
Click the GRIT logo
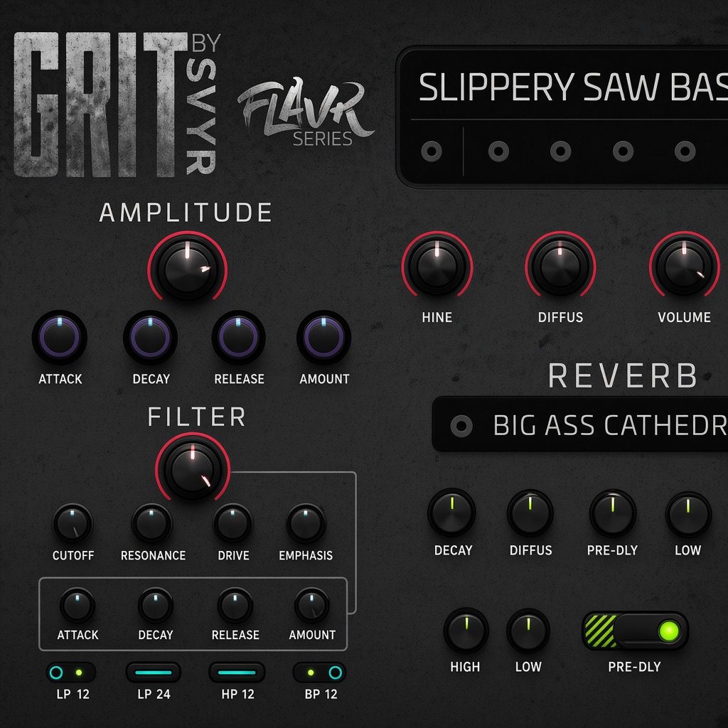pos(100,105)
